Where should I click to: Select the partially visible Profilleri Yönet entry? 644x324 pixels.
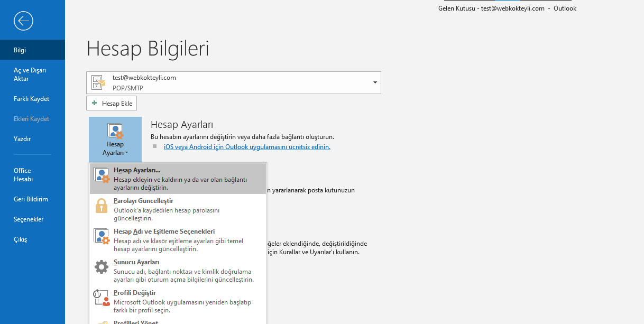pos(178,321)
